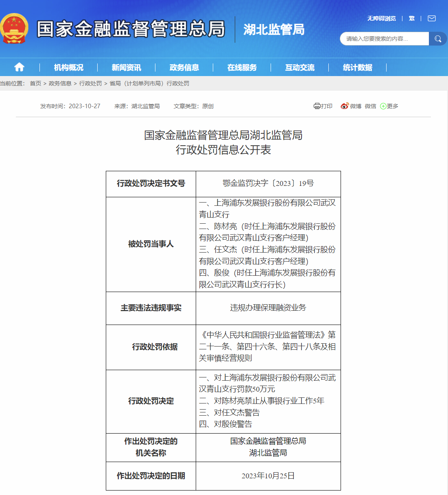This screenshot has height=495, width=448.
Task: Click the 三、对任文杰警告 line
Action: coord(229,413)
